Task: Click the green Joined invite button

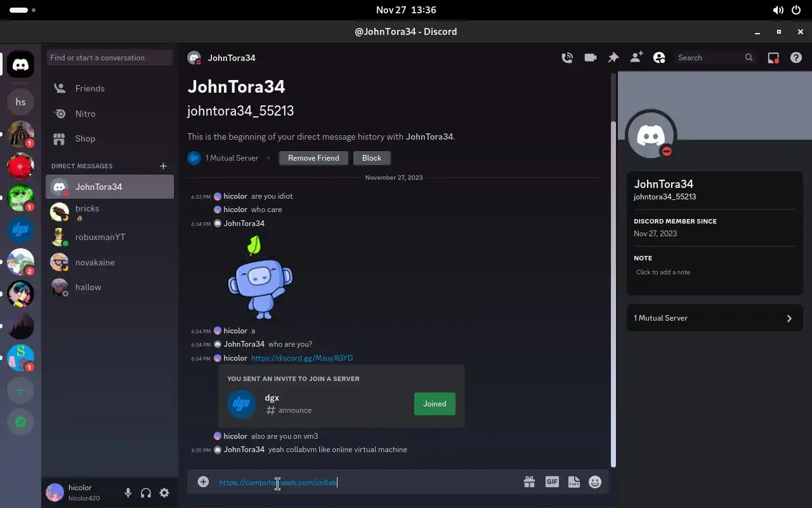Action: coord(435,404)
